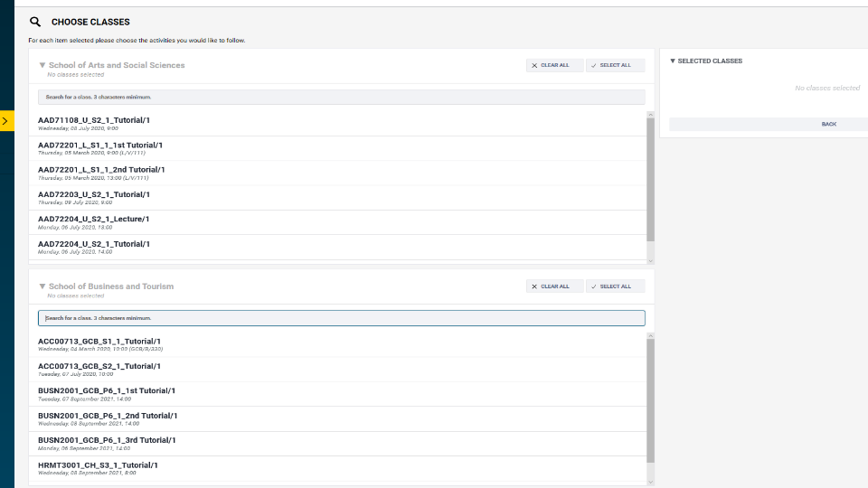Click the Business classes list scrollbar thumb
Screen dimensions: 868x488
pos(650,400)
